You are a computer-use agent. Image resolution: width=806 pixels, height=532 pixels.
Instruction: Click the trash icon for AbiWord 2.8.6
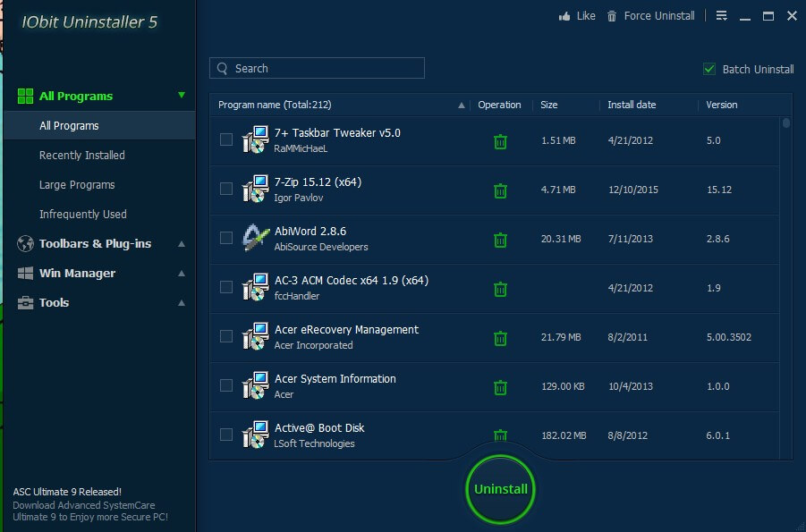pyautogui.click(x=500, y=240)
